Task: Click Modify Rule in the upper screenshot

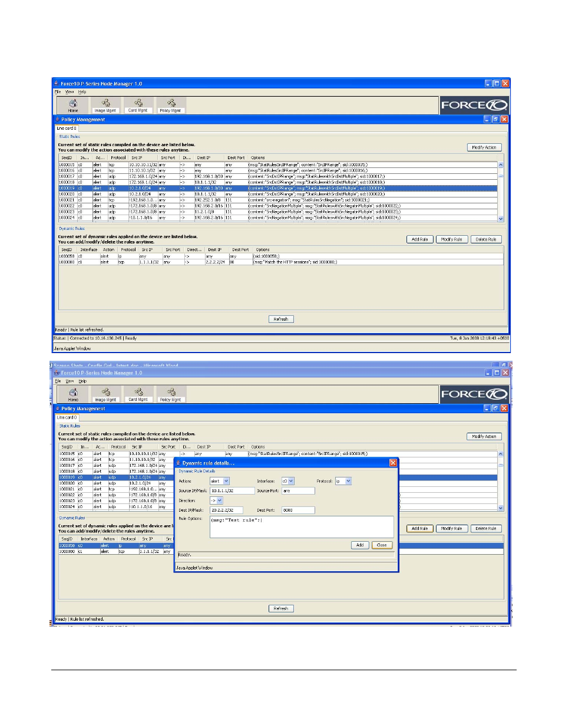Action: coord(451,239)
